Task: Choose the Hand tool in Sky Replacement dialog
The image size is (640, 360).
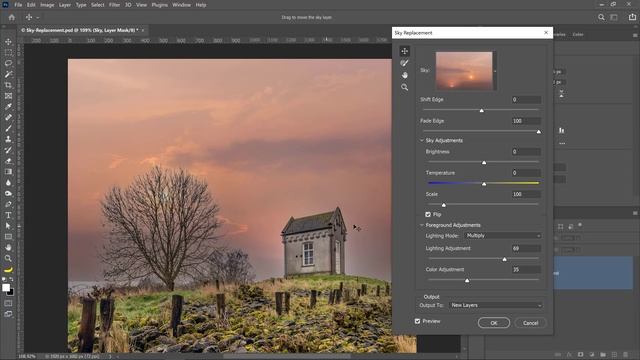Action: [x=404, y=75]
